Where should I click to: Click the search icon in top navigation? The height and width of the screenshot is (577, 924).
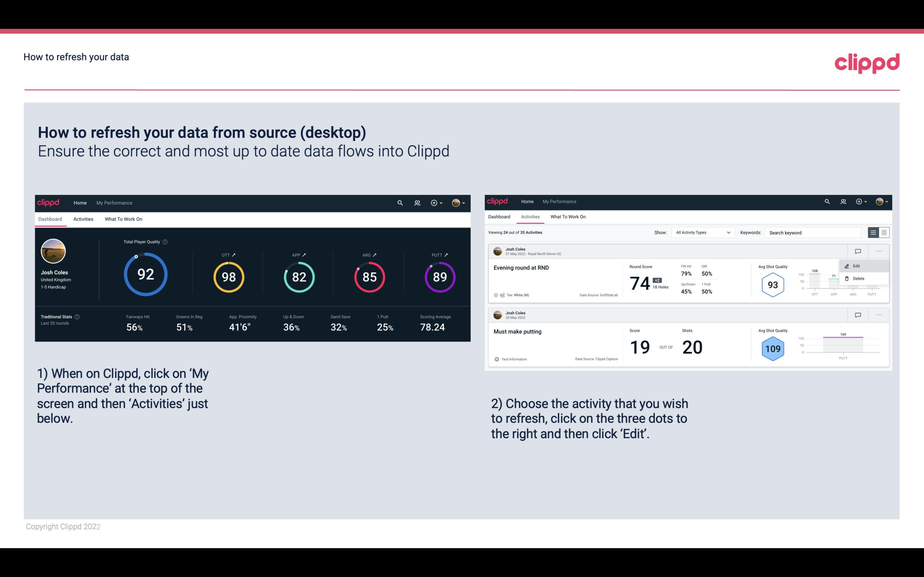point(400,203)
